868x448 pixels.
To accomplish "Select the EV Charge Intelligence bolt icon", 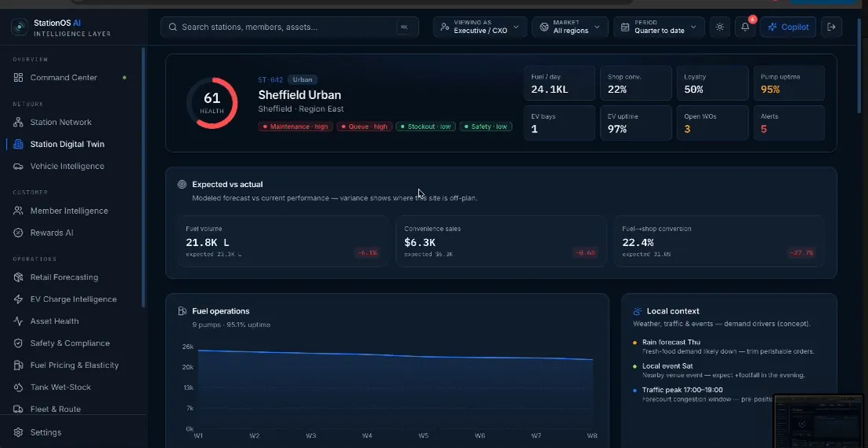I will point(18,299).
